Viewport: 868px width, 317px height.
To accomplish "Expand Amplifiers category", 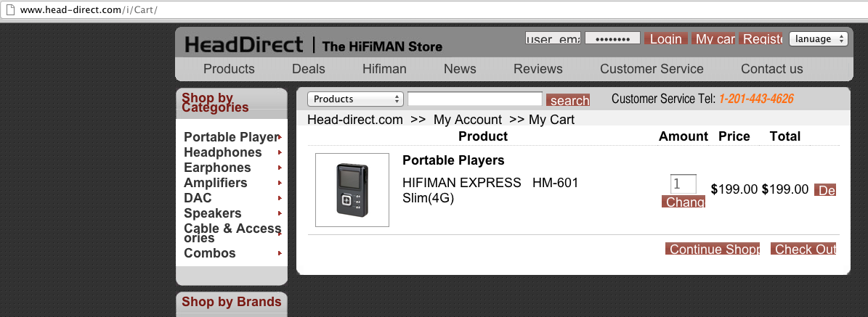I will click(233, 183).
